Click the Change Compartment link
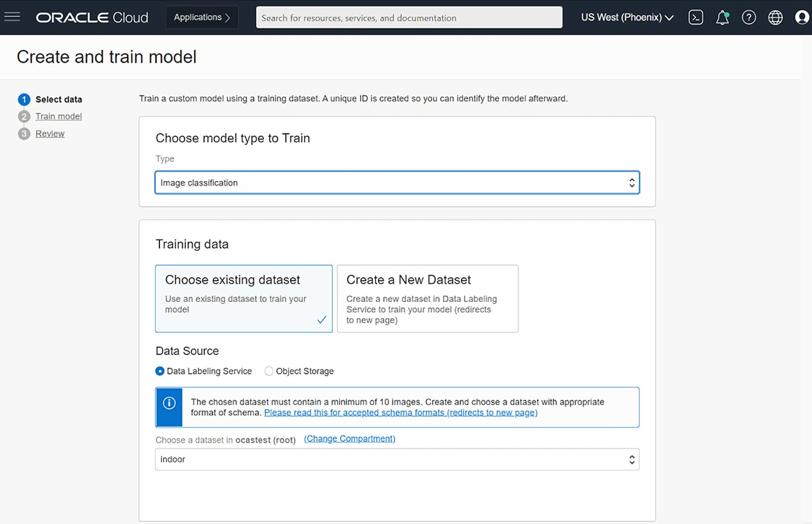Viewport: 812px width, 524px height. click(x=349, y=439)
